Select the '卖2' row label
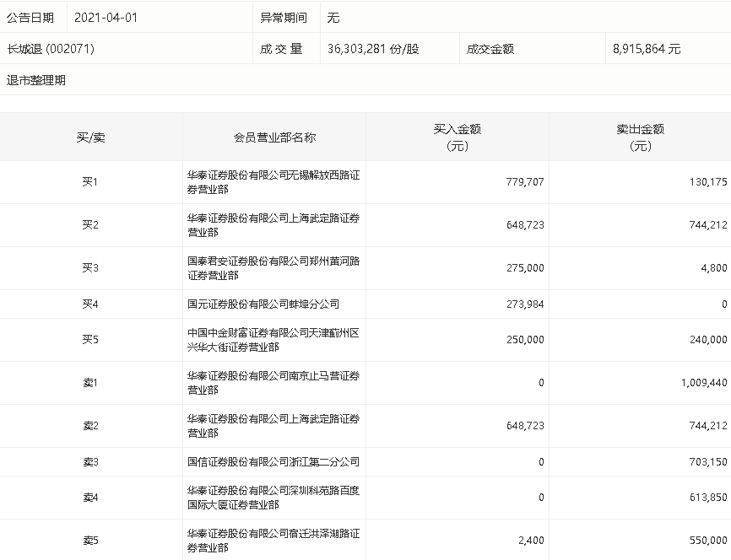This screenshot has height=560, width=731. pos(90,426)
